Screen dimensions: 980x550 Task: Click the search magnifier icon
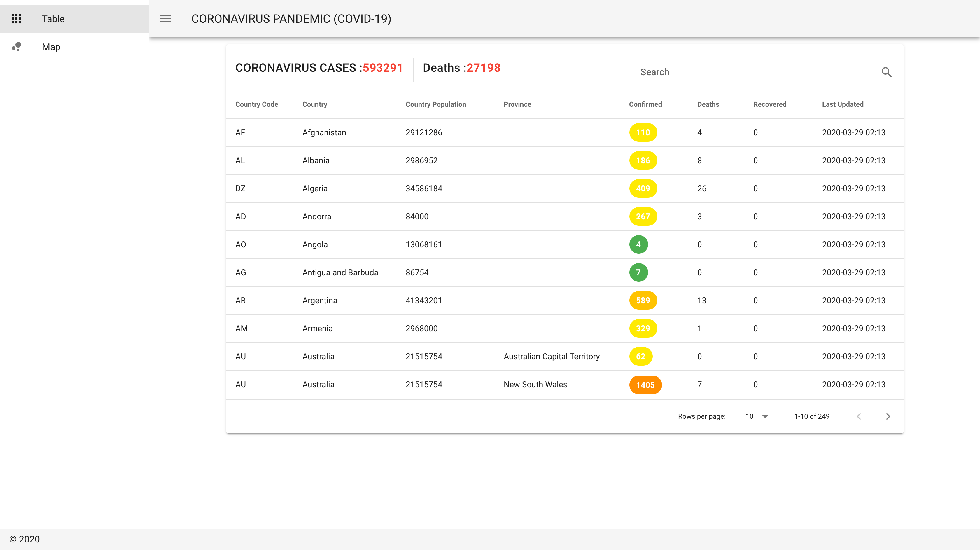[x=886, y=72]
